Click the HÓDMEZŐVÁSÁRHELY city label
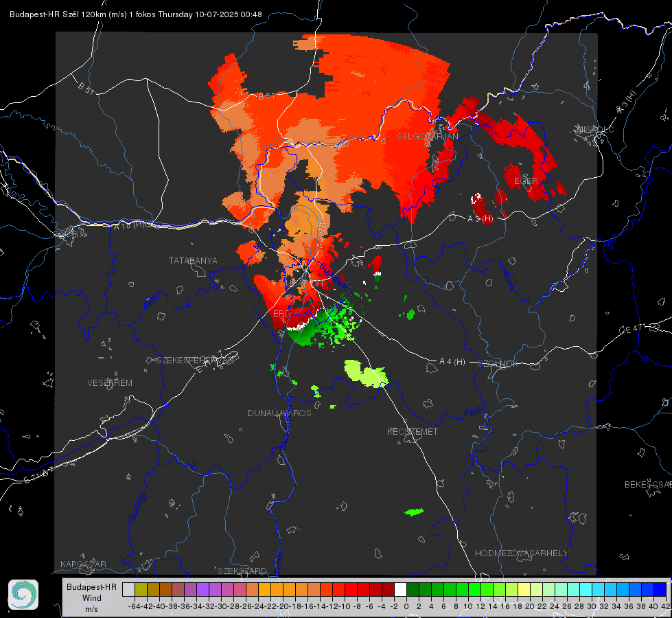This screenshot has width=672, height=618. (521, 553)
